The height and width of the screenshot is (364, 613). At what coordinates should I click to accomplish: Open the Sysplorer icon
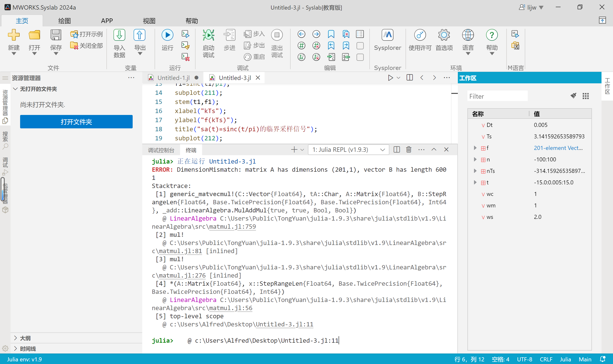[387, 35]
